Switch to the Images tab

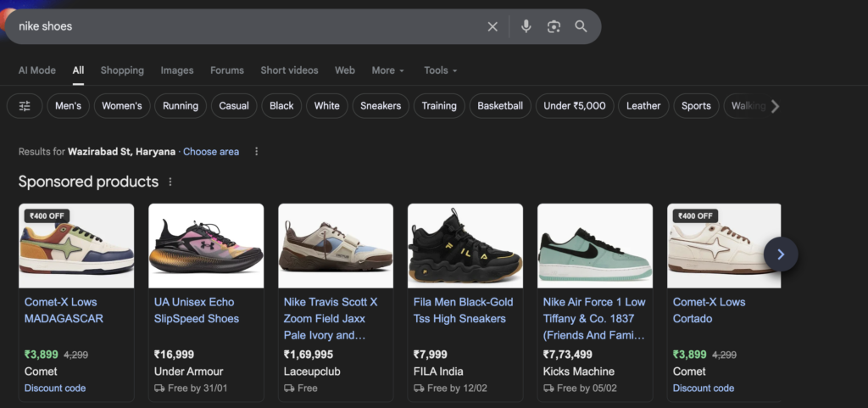[x=177, y=70]
